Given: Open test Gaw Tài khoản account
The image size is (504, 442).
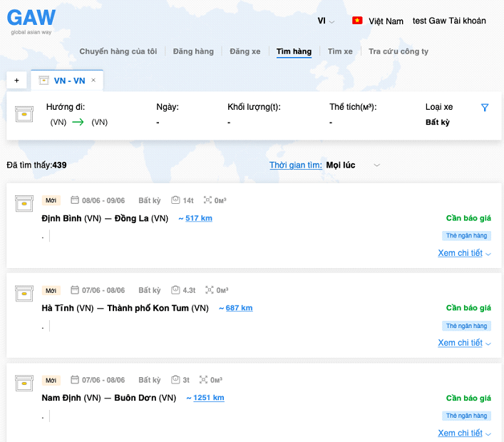Looking at the screenshot, I should tap(449, 21).
